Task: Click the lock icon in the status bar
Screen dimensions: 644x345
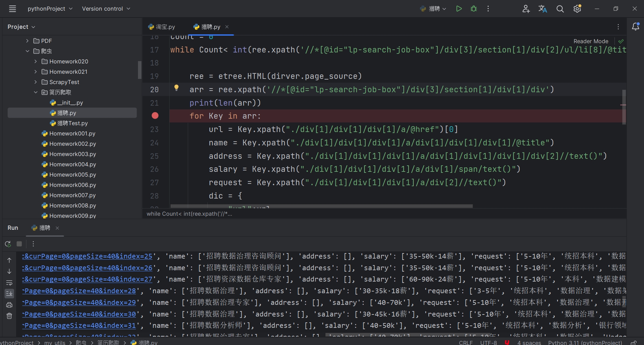Action: point(634,343)
